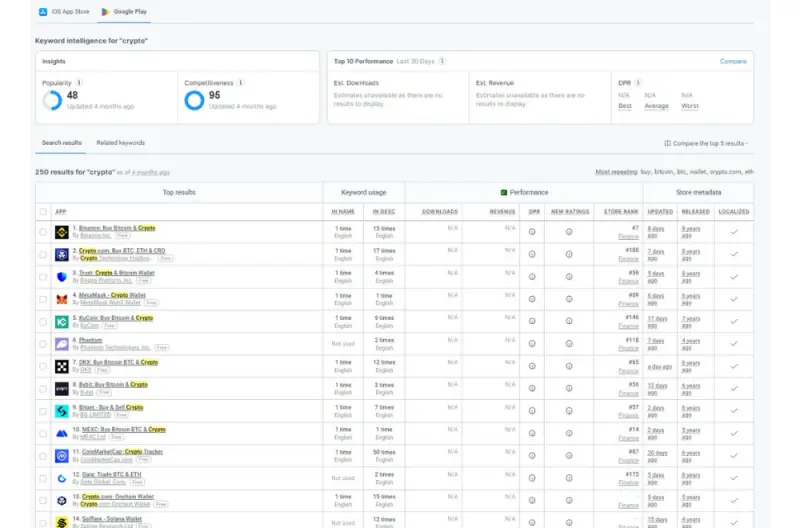This screenshot has width=800, height=528.
Task: Switch to the Google Play tab
Action: tap(124, 11)
